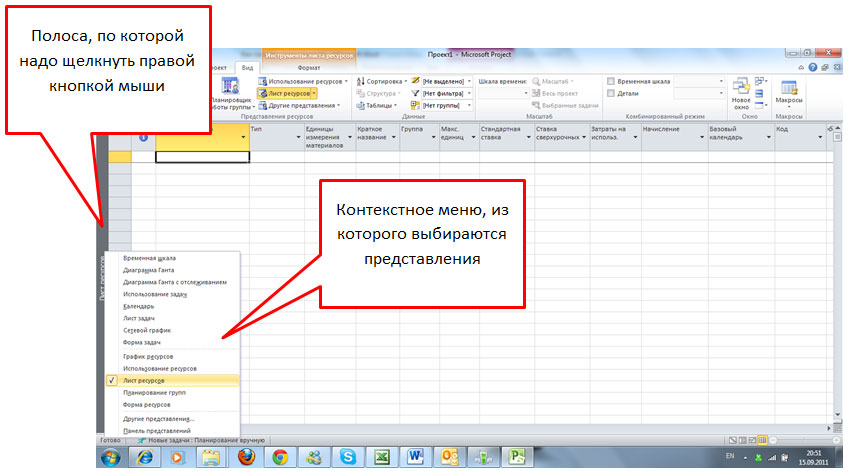Switch to the Вид ribbon tab
This screenshot has height=471, width=857.
pyautogui.click(x=247, y=68)
